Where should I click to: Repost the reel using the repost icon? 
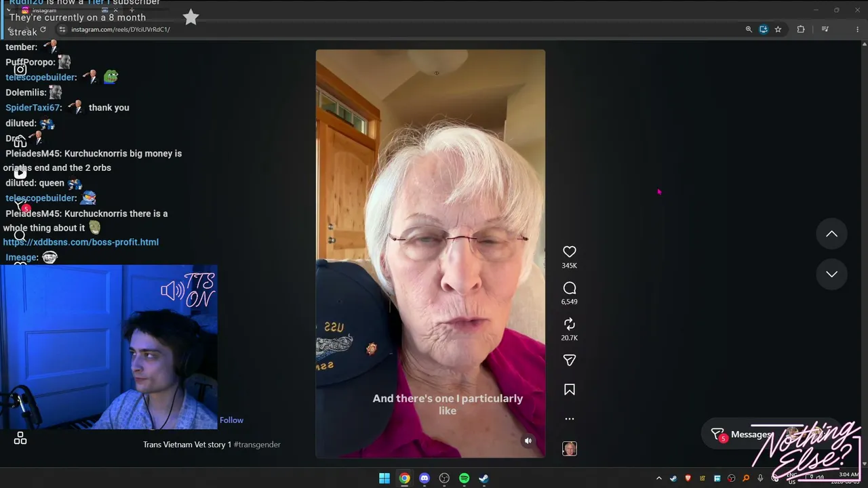[570, 324]
